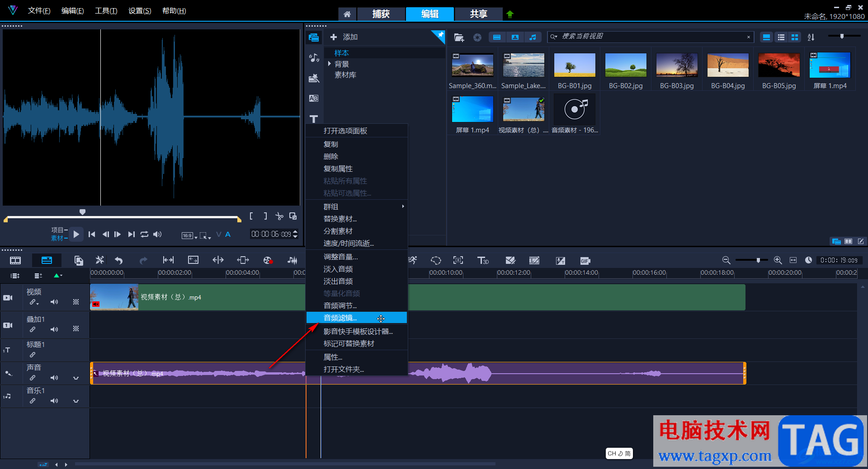Jump to start of clip in preview

[92, 234]
